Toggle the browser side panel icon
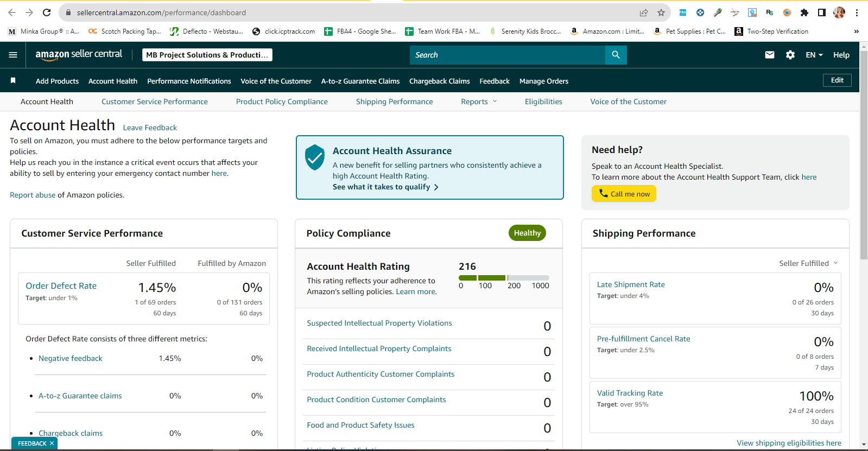Viewport: 868px width, 451px height. tap(822, 12)
